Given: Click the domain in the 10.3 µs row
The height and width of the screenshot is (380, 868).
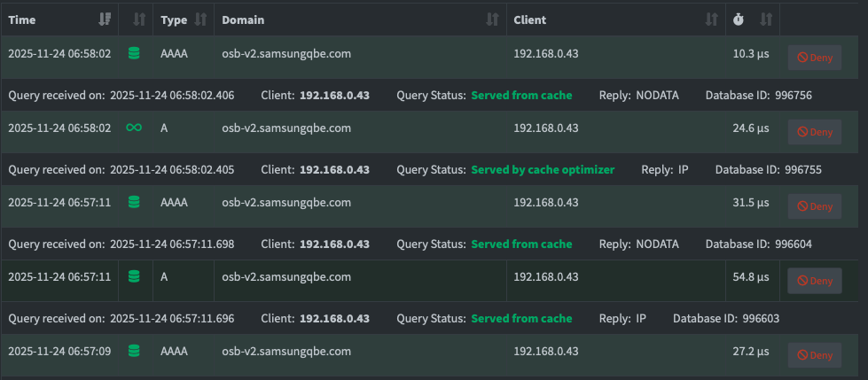Looking at the screenshot, I should pyautogui.click(x=286, y=54).
